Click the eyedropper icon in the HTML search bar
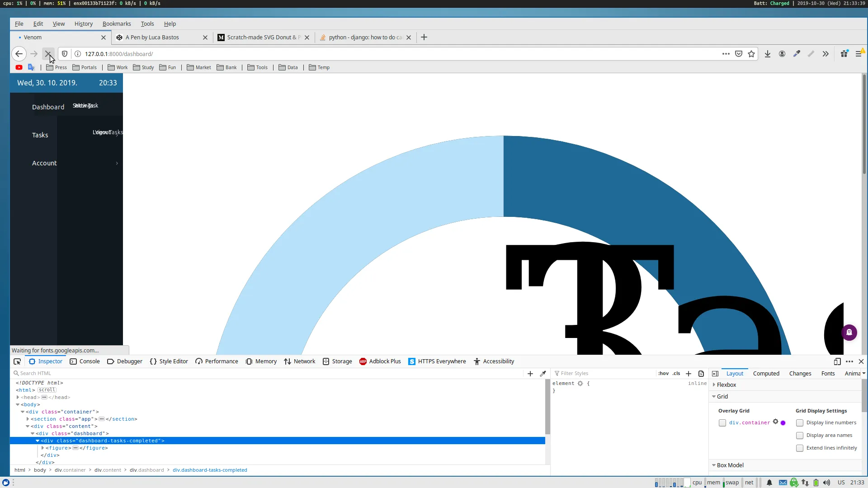The image size is (868, 488). (x=543, y=374)
